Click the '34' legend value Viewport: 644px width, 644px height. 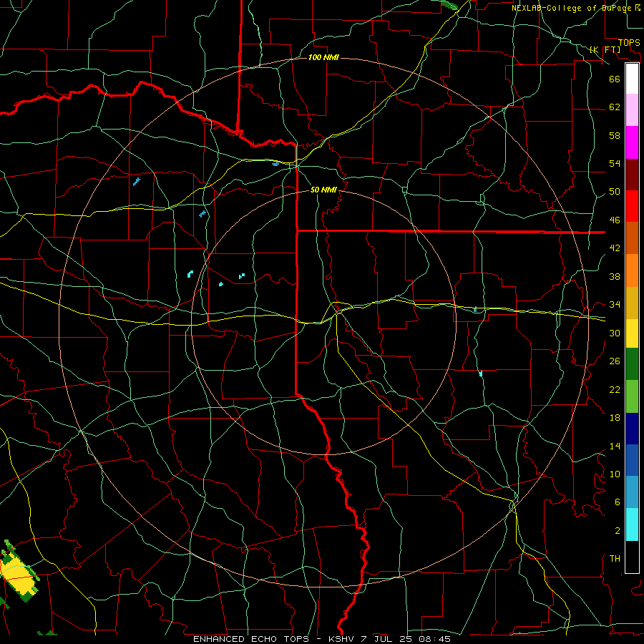pyautogui.click(x=615, y=305)
